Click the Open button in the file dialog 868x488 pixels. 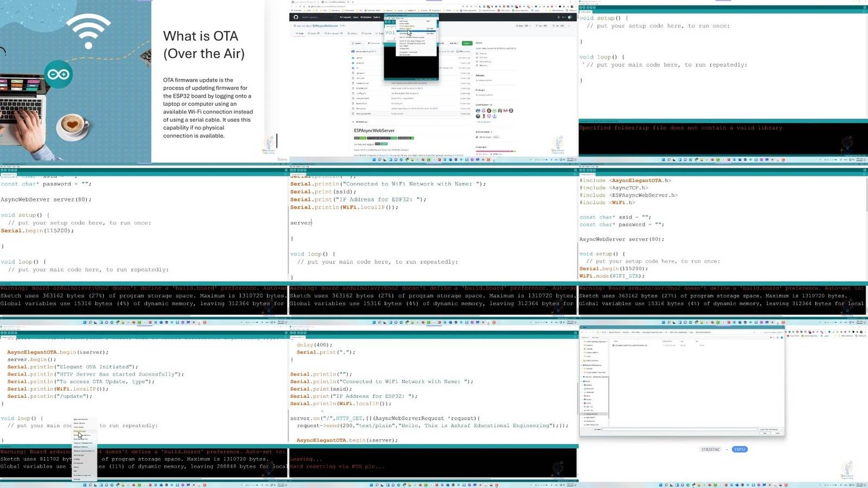[765, 433]
